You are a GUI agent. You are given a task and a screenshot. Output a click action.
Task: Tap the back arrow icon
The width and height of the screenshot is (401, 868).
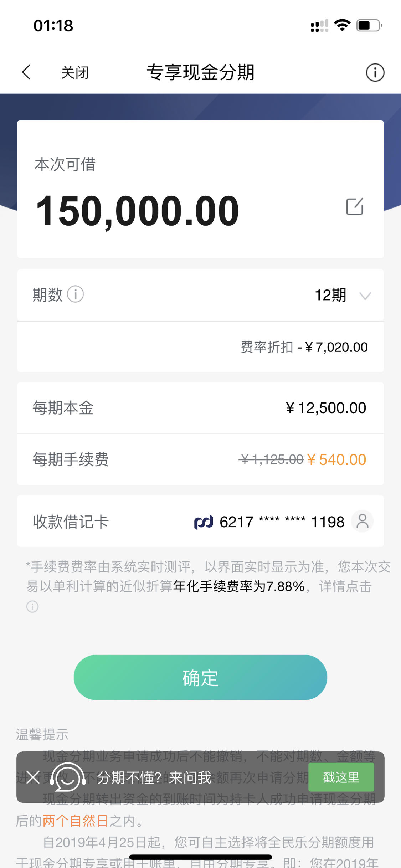tap(26, 72)
